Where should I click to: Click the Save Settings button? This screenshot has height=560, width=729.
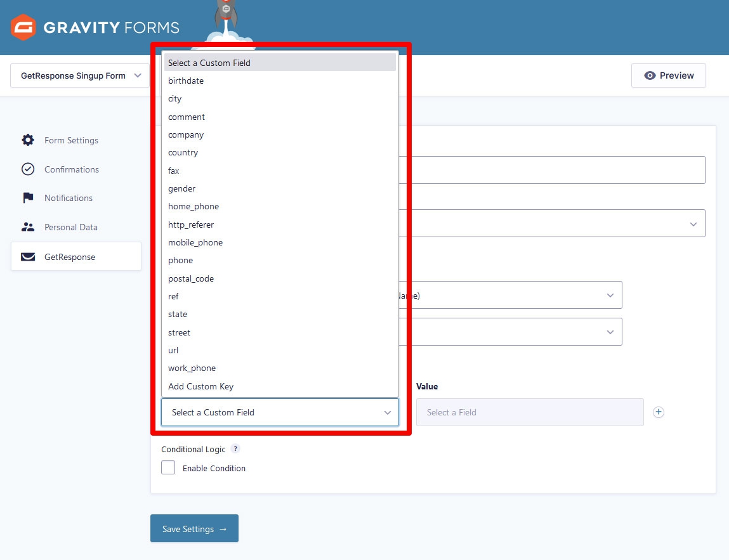pyautogui.click(x=194, y=528)
